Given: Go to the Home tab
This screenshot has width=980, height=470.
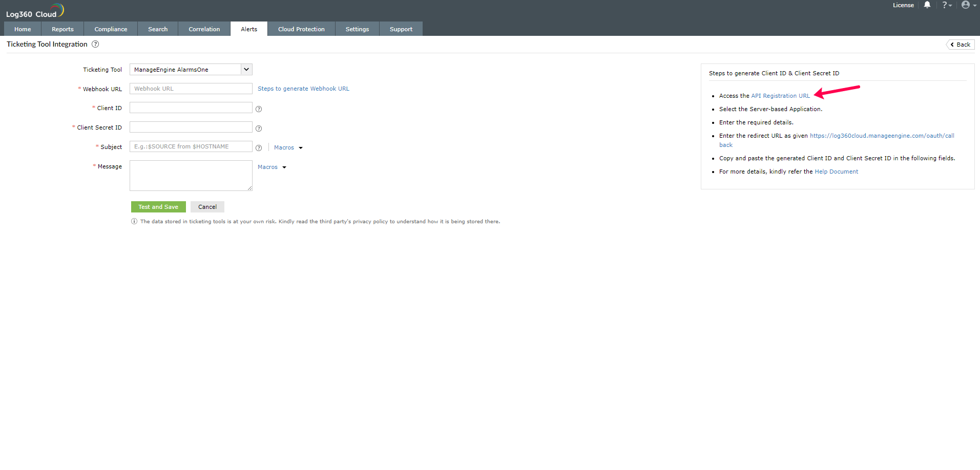Looking at the screenshot, I should tap(23, 29).
